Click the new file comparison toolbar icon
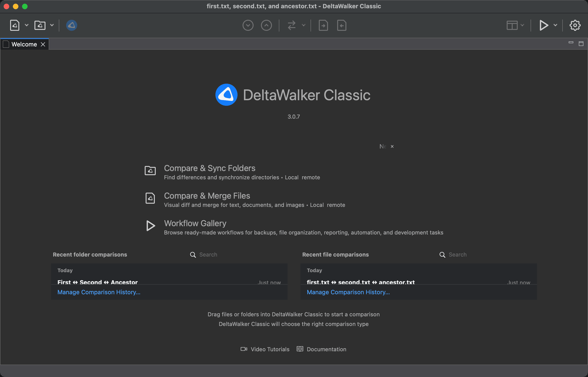The width and height of the screenshot is (588, 377). [15, 25]
